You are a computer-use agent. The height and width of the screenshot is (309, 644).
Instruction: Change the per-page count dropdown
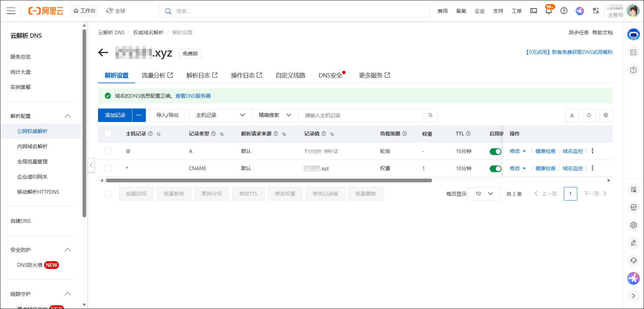(484, 194)
